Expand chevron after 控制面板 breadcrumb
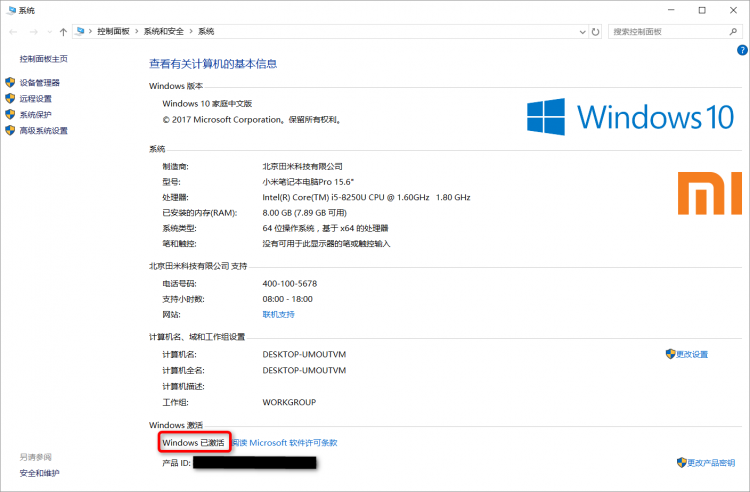This screenshot has height=492, width=750. click(137, 32)
